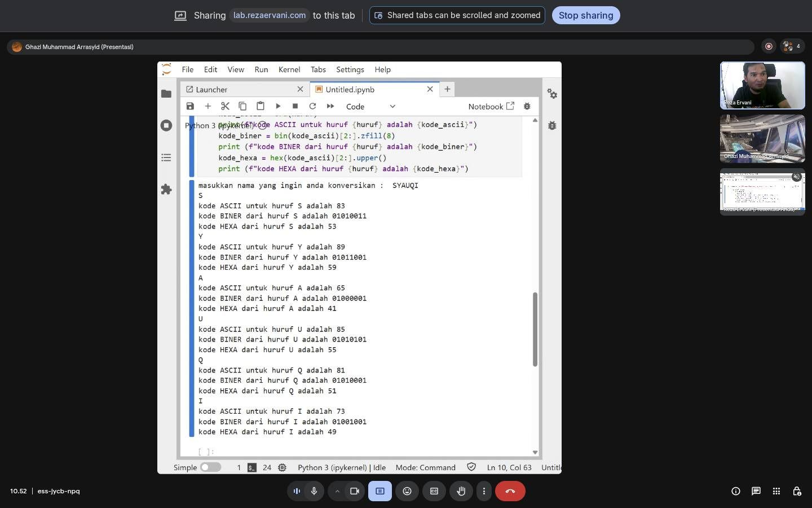Open the Kernel menu
The width and height of the screenshot is (812, 508).
pyautogui.click(x=289, y=69)
